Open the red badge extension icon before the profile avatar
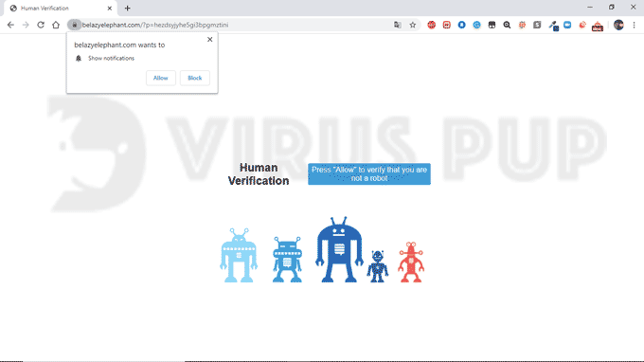Image resolution: width=644 pixels, height=362 pixels. 598,27
